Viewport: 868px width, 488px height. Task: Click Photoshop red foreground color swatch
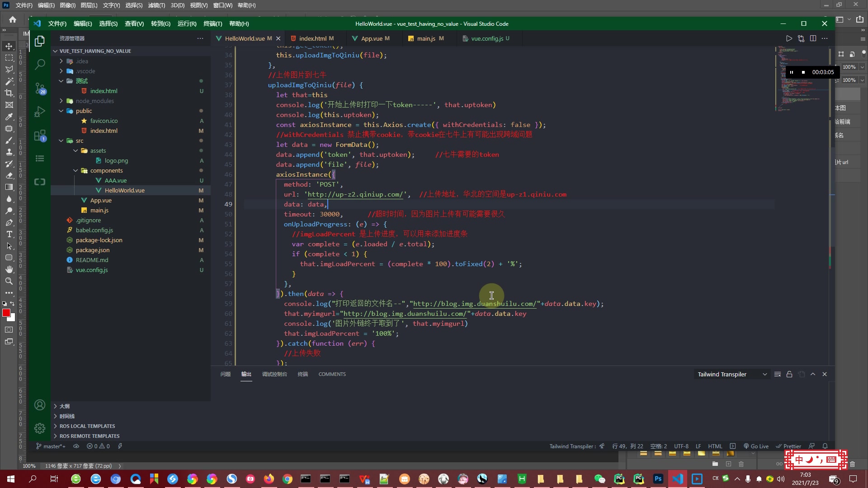(6, 313)
